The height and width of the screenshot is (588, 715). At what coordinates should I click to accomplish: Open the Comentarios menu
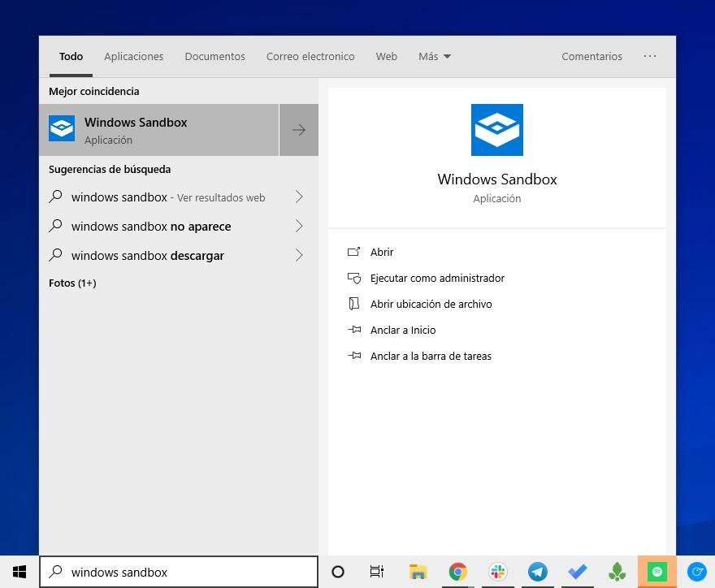[x=591, y=56]
